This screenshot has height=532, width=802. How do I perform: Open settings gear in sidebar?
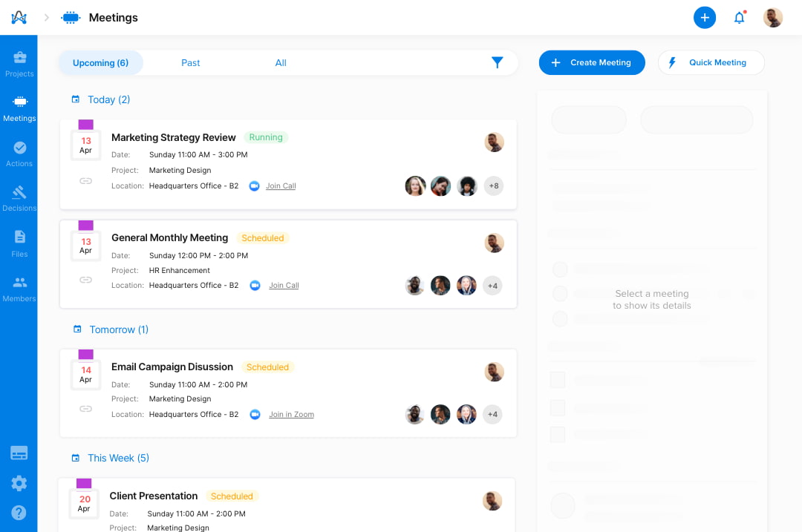(19, 483)
